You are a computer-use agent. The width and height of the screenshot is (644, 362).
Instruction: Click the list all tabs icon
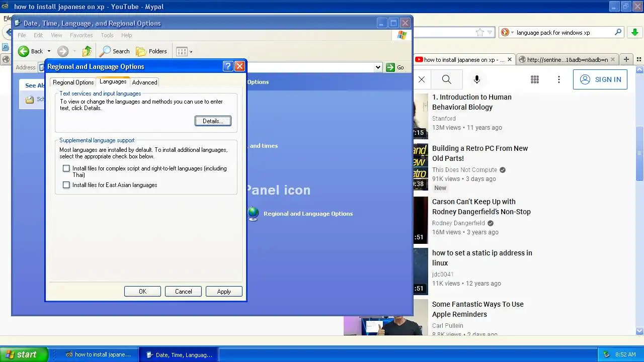[639, 59]
